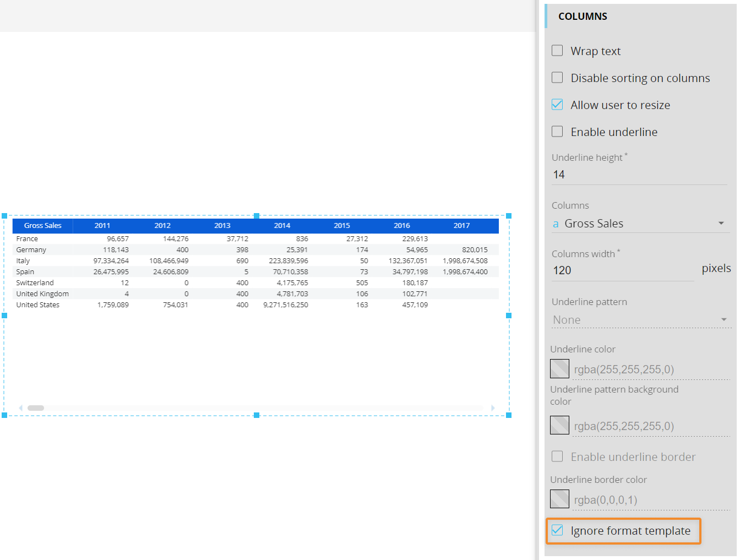This screenshot has width=740, height=560.
Task: Open the Underline border color swatch
Action: pyautogui.click(x=559, y=499)
